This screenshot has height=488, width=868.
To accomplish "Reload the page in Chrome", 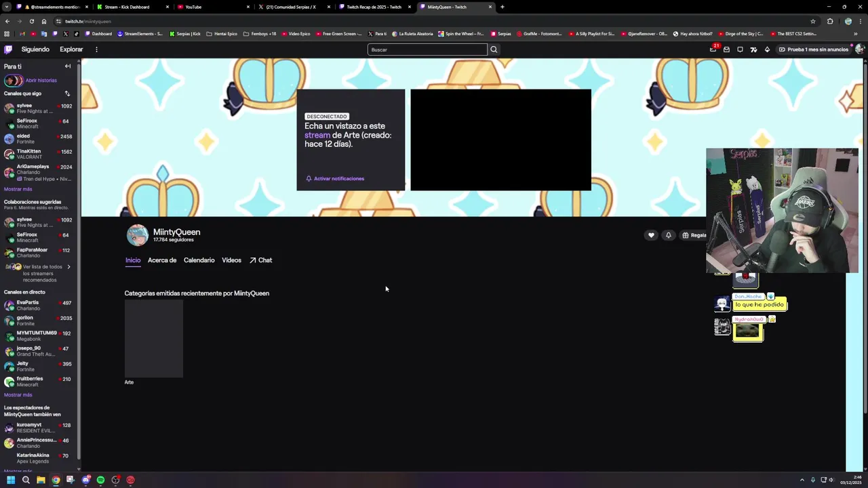I will [x=31, y=21].
